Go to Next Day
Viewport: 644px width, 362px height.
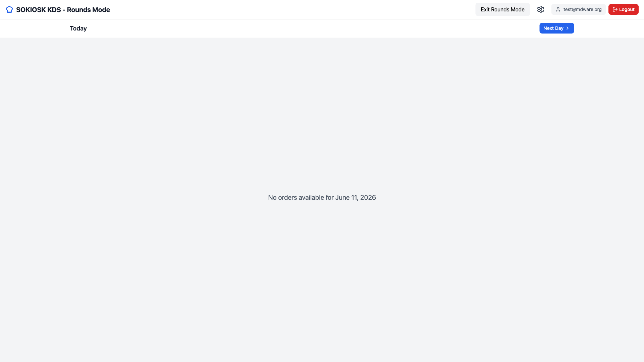coord(556,28)
